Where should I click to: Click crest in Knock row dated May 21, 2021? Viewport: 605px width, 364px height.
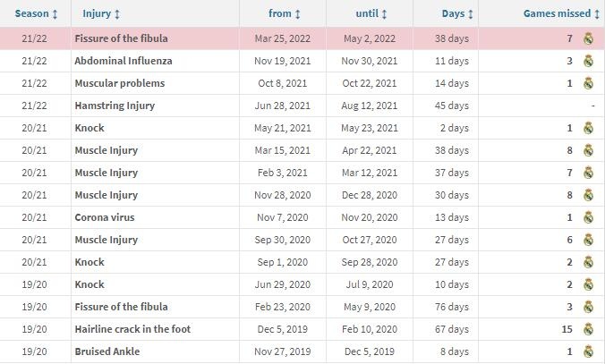pyautogui.click(x=588, y=128)
